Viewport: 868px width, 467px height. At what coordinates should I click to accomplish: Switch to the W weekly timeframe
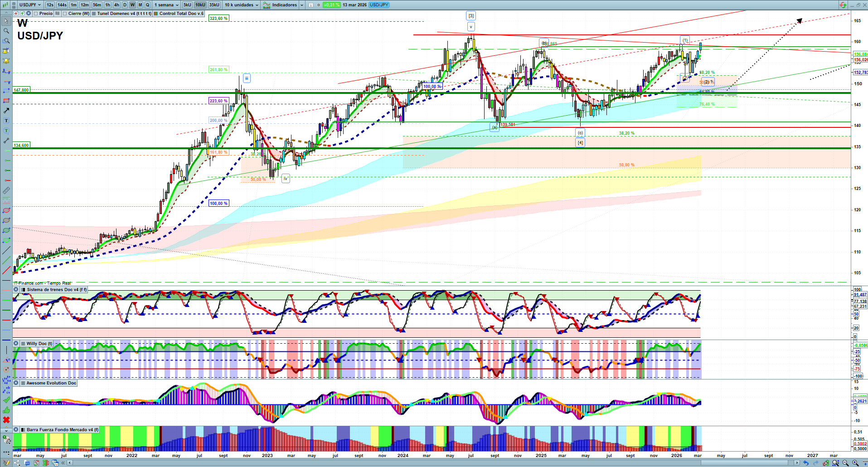click(x=132, y=5)
